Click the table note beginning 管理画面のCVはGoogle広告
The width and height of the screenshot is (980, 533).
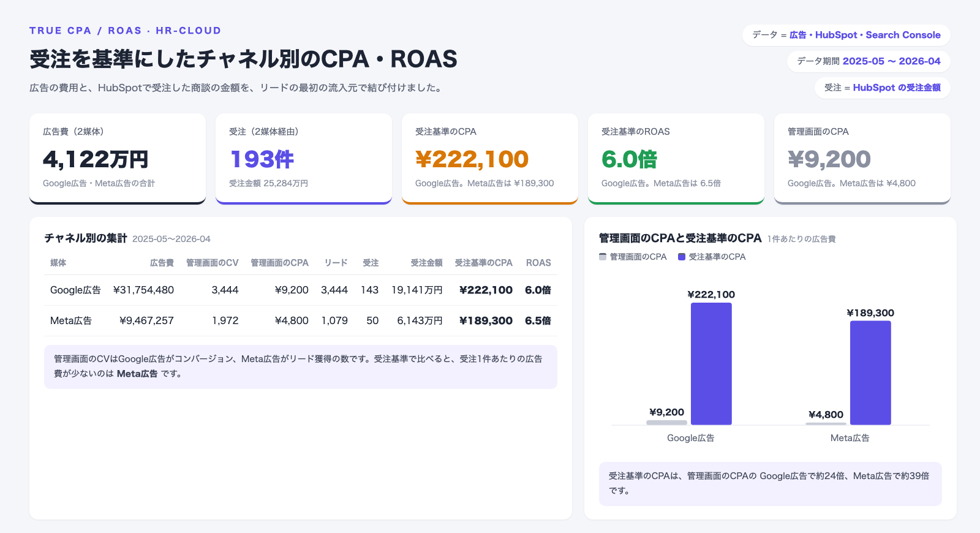click(301, 366)
